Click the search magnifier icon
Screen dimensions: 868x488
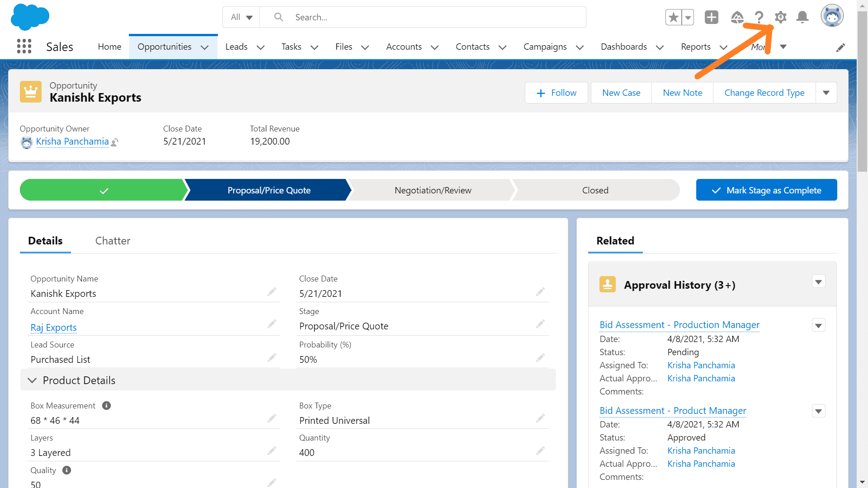pyautogui.click(x=278, y=17)
